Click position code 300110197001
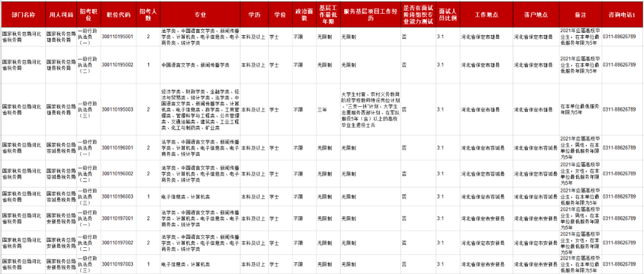Screen dimensions: 644x274 tap(117, 218)
